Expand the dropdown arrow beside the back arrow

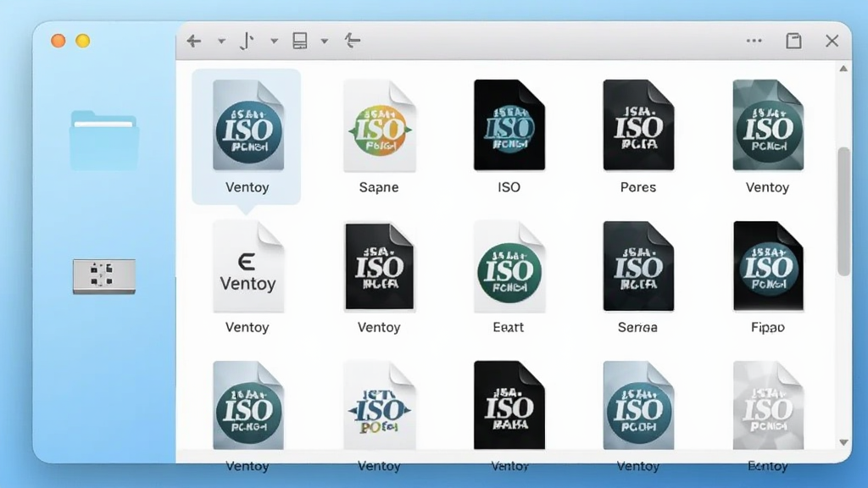[221, 41]
